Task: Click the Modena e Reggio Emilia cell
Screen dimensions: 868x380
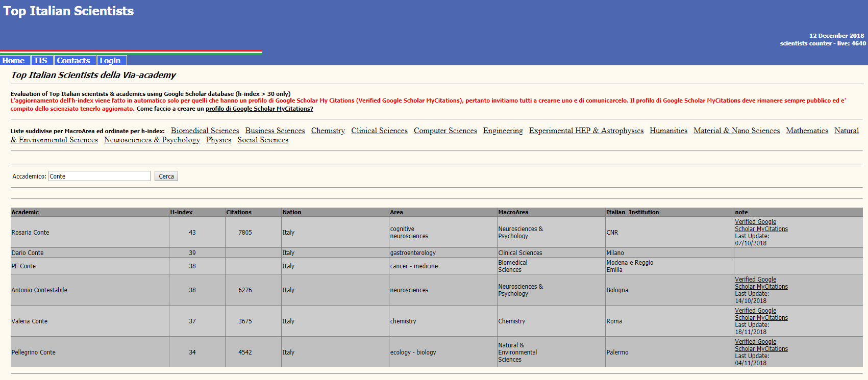Action: coord(669,266)
